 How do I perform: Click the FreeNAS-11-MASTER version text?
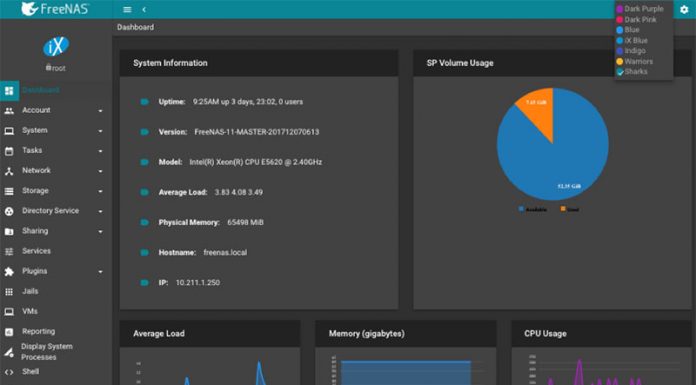coord(257,132)
